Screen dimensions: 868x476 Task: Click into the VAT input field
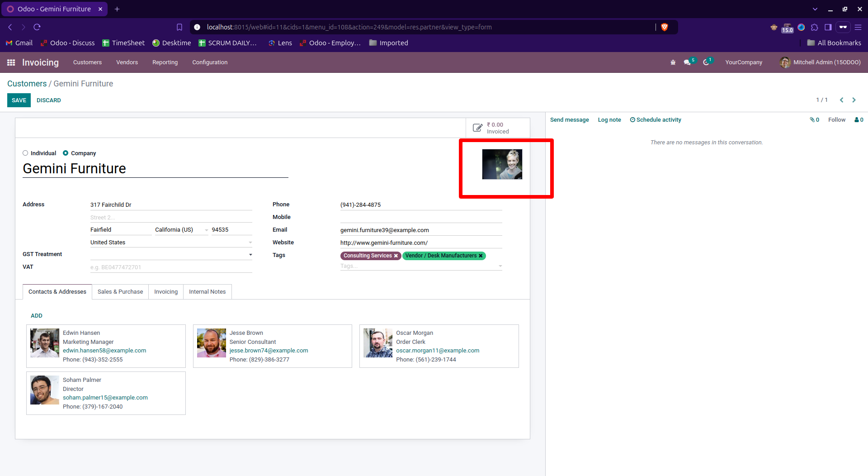coord(171,267)
